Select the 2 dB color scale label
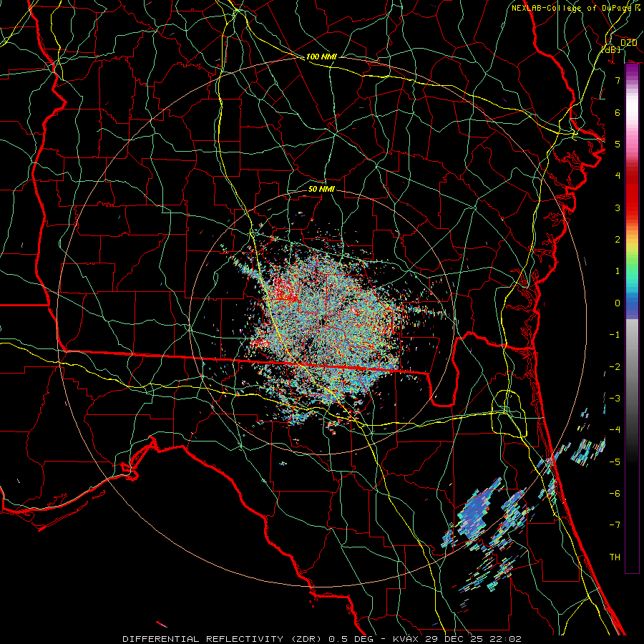The width and height of the screenshot is (644, 644). tap(618, 240)
